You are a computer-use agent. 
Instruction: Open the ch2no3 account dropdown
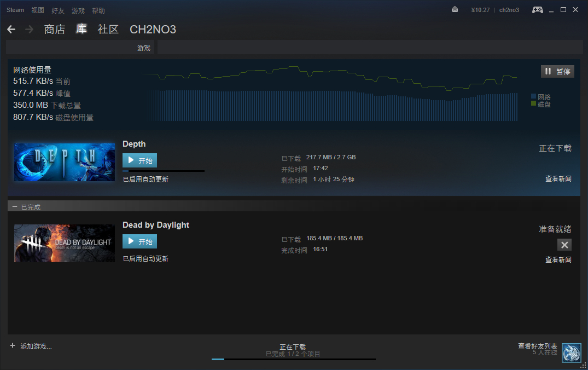click(x=509, y=10)
